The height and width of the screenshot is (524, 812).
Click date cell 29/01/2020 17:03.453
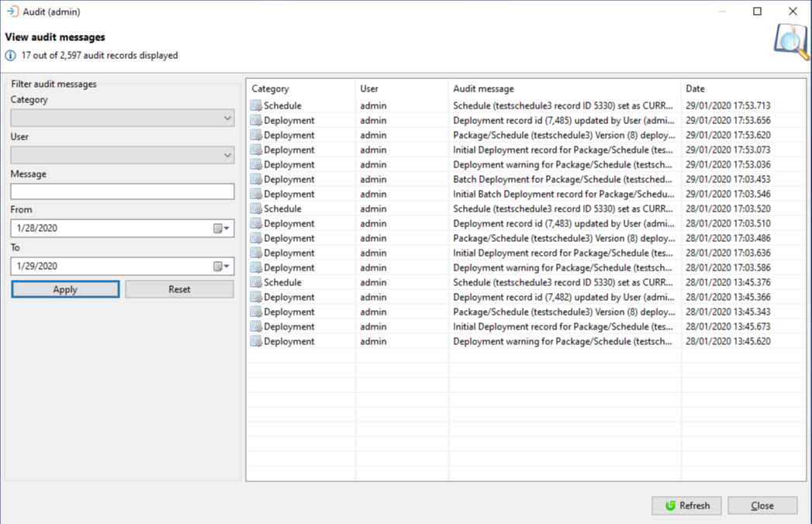tap(727, 179)
